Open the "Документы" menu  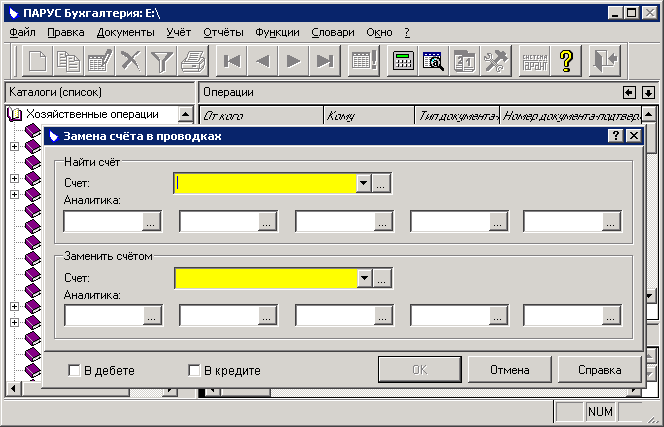[125, 32]
